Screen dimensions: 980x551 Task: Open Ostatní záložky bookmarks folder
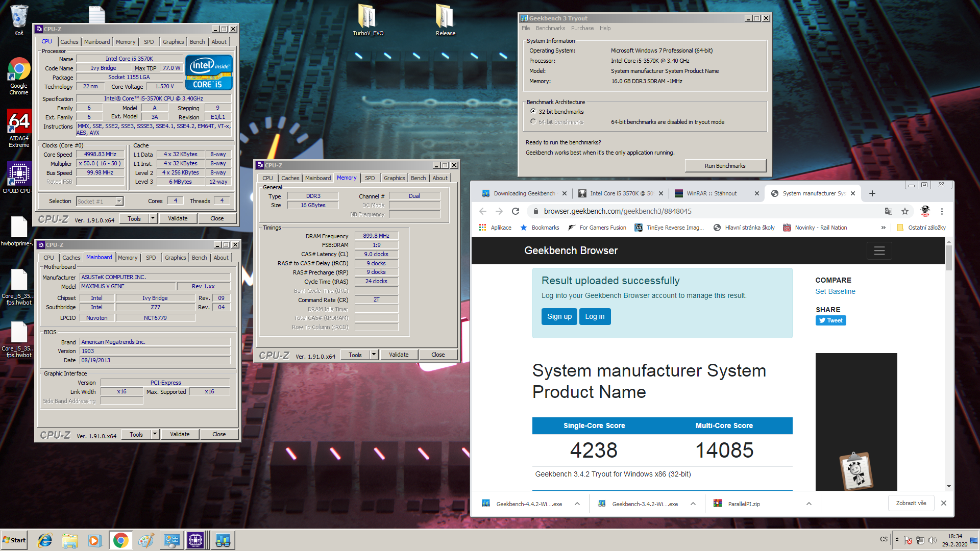(921, 228)
